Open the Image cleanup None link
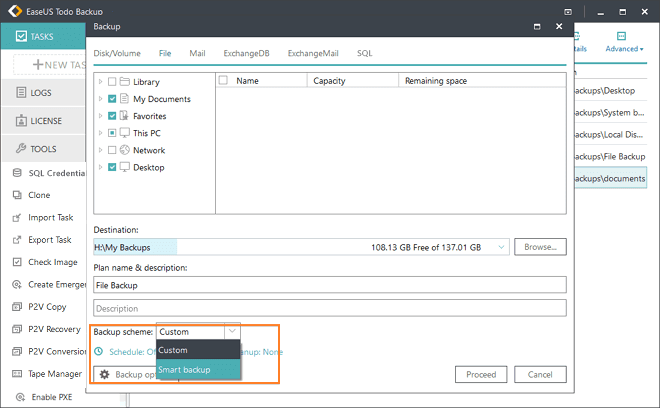The width and height of the screenshot is (660, 408). 262,352
